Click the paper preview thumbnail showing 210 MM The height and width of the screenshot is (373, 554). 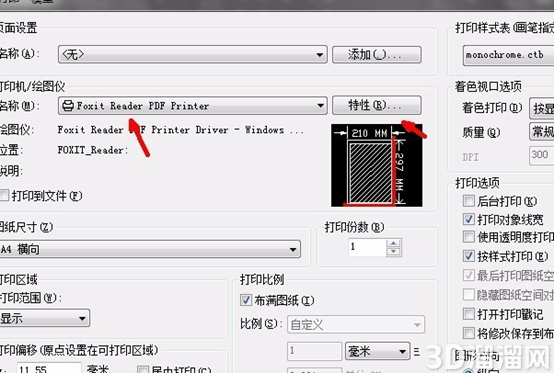pos(377,165)
